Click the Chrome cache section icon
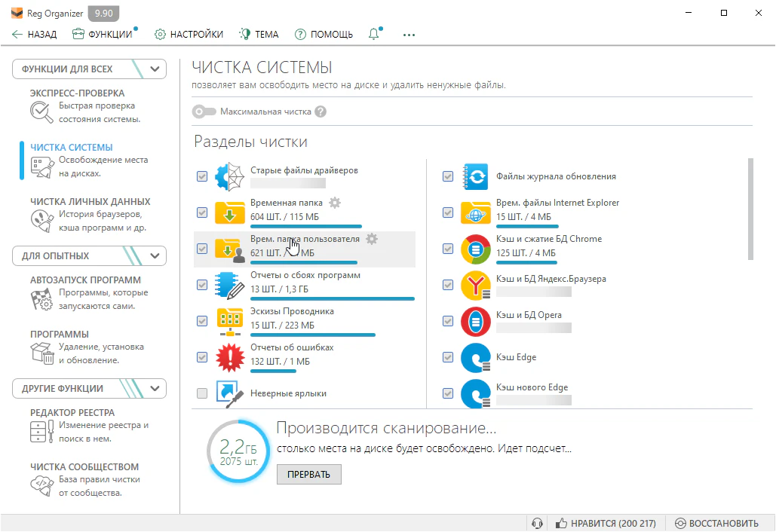Viewport: 776px width, 532px height. (476, 249)
